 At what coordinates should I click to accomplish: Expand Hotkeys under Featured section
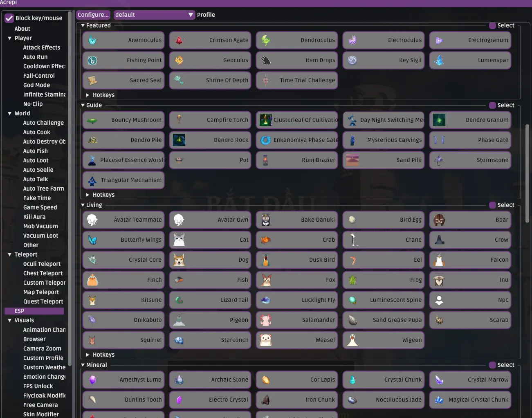pos(88,95)
